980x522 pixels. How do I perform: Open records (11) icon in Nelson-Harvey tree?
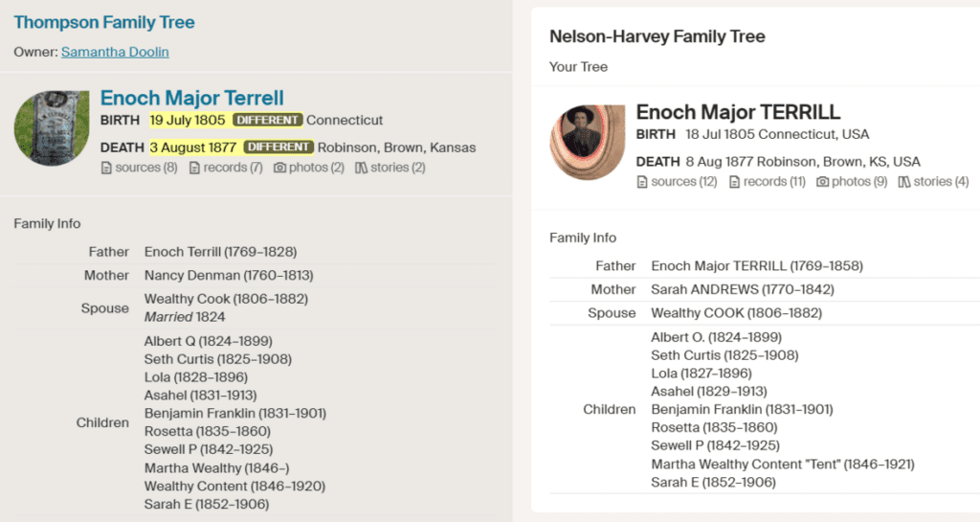(734, 182)
